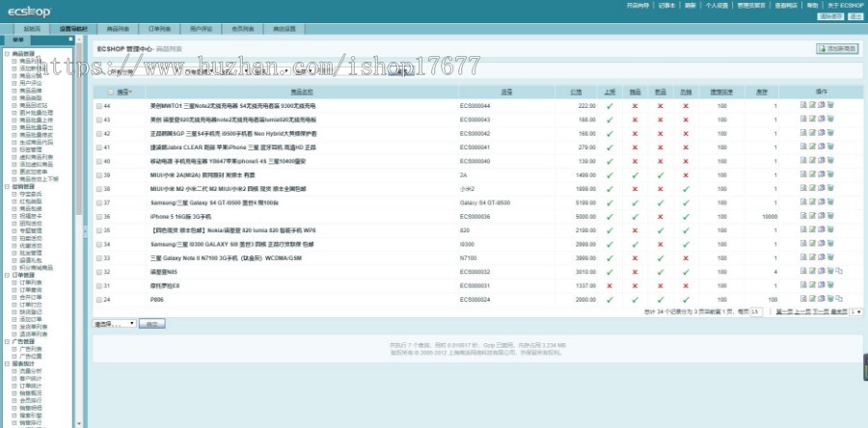Open the page number dropdown in pagination
Image resolution: width=868 pixels, height=428 pixels.
pos(855,312)
